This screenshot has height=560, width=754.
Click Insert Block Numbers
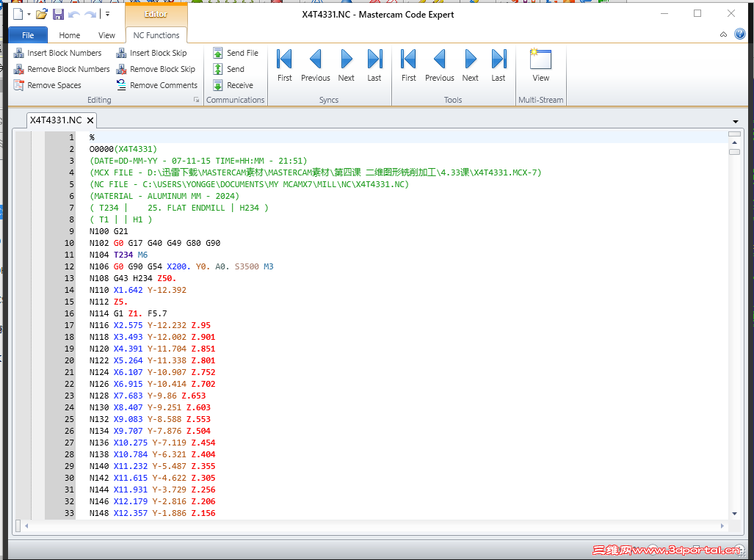[x=58, y=53]
